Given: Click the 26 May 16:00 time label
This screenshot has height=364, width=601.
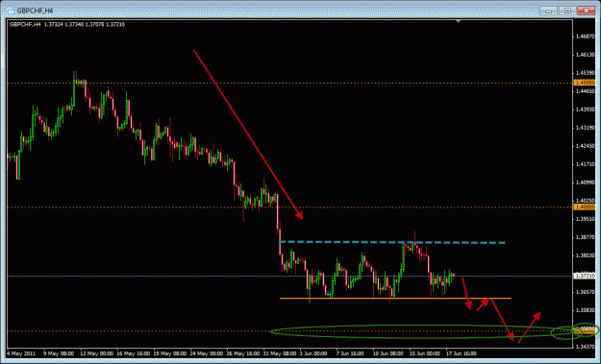Looking at the screenshot, I should tap(244, 353).
